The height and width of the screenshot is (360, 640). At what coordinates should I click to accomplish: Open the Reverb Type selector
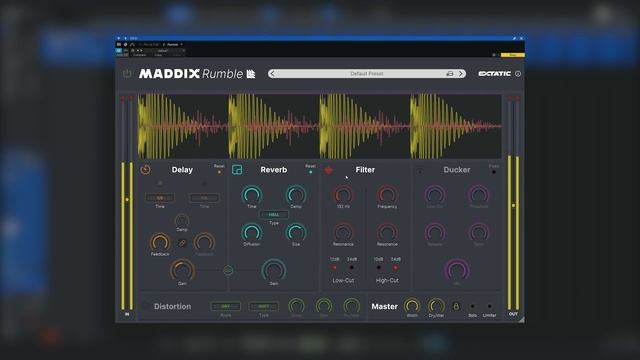[273, 215]
